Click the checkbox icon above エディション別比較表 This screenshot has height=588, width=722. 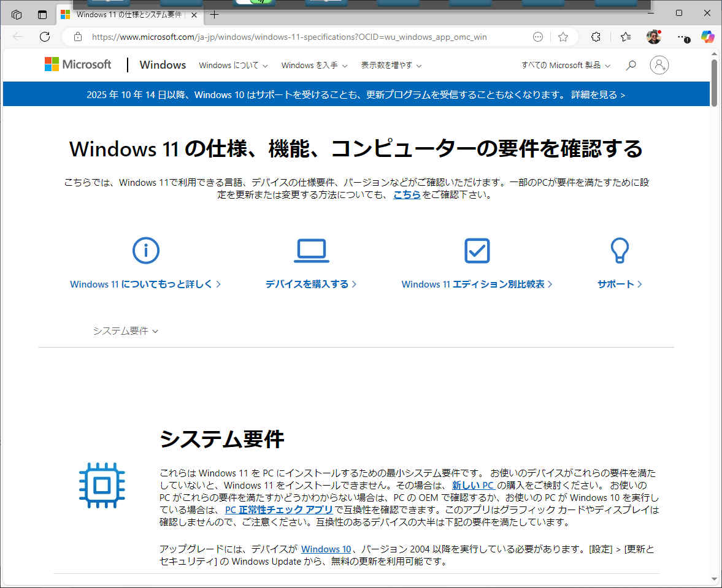pos(477,250)
